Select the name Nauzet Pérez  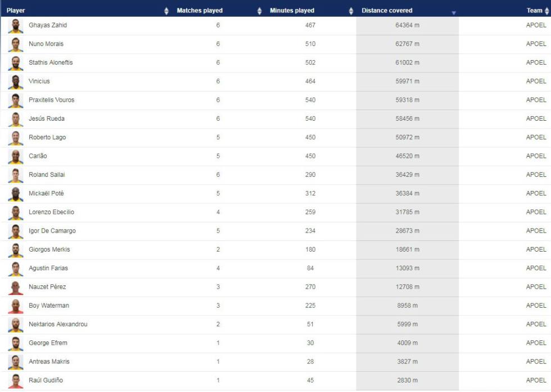[x=47, y=287]
